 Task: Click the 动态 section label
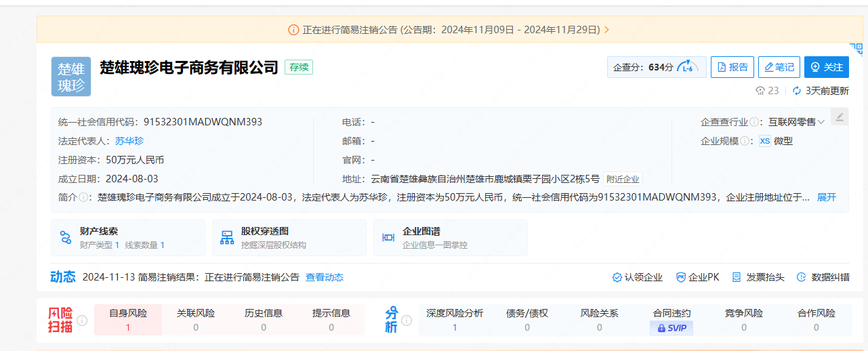(x=63, y=277)
